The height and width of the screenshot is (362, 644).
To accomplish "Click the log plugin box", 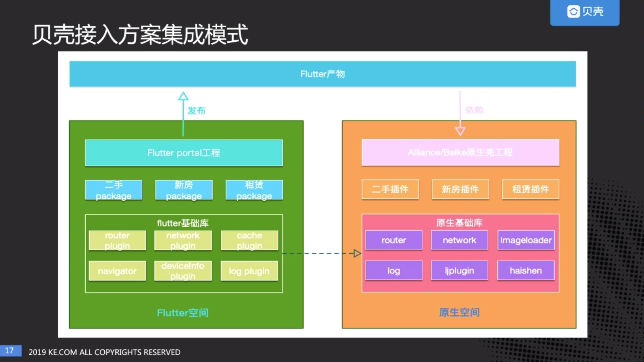I will pos(249,271).
